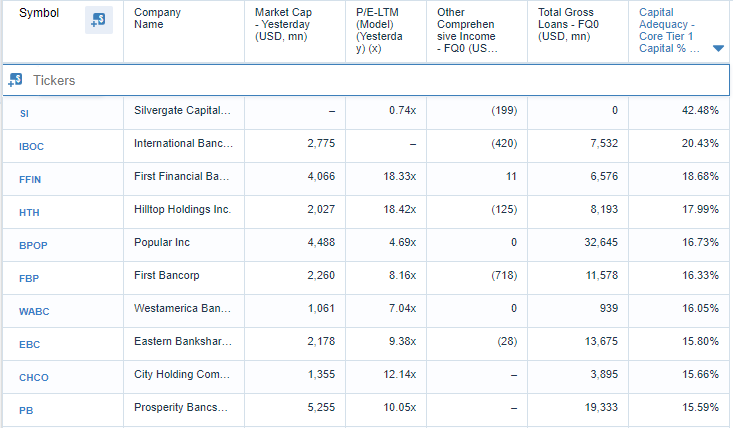Viewport: 733px width, 428px height.
Task: Open the sort arrow on Capital Adequacy column
Action: pyautogui.click(x=718, y=48)
